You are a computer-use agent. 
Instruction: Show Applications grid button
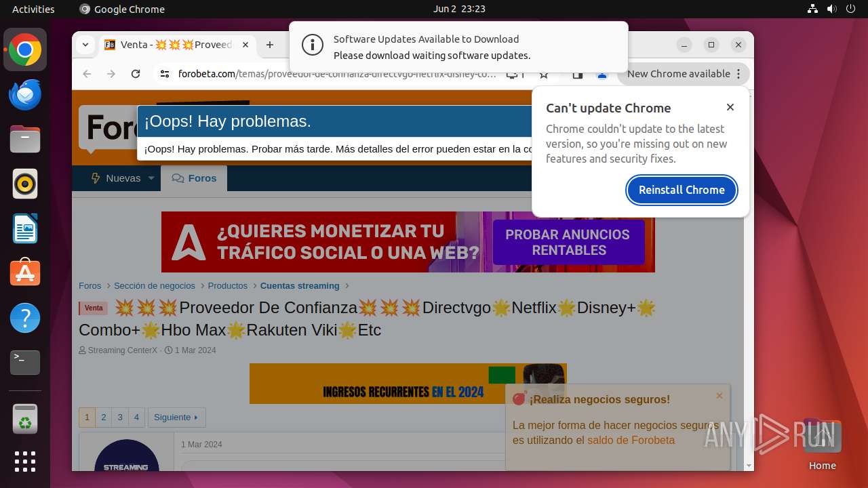25,462
